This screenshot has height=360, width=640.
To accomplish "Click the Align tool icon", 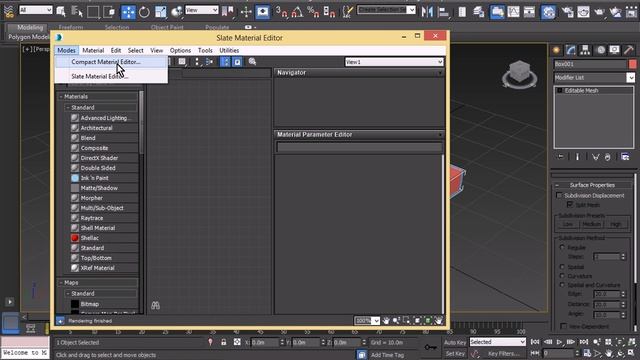I will point(443,12).
